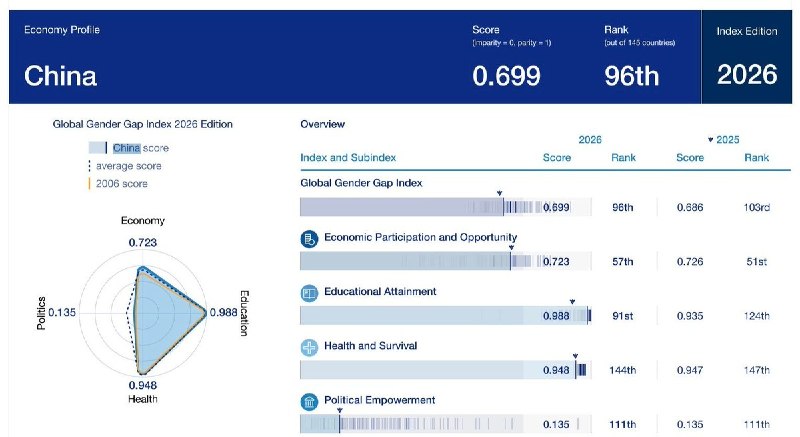Click the 2025 score 0.686
The height and width of the screenshot is (437, 800).
[x=690, y=207]
